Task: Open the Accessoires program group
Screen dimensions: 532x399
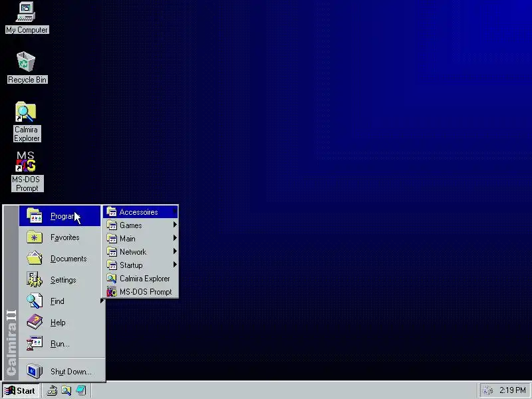Action: (140, 212)
